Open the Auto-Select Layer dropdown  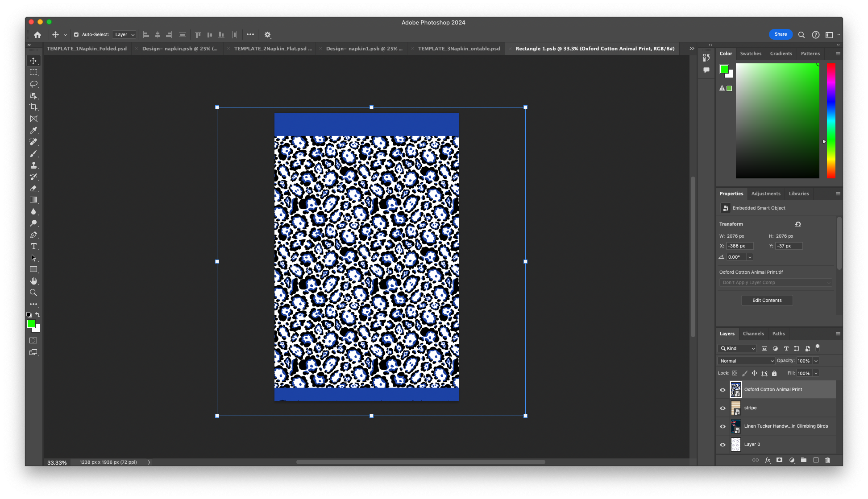tap(124, 34)
